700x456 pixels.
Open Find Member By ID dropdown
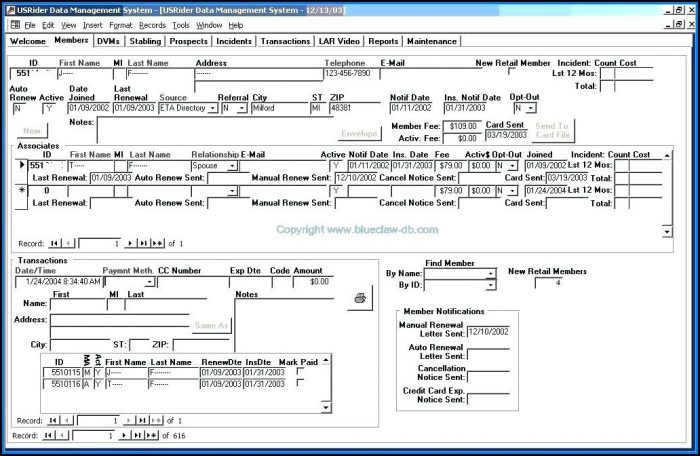[491, 284]
